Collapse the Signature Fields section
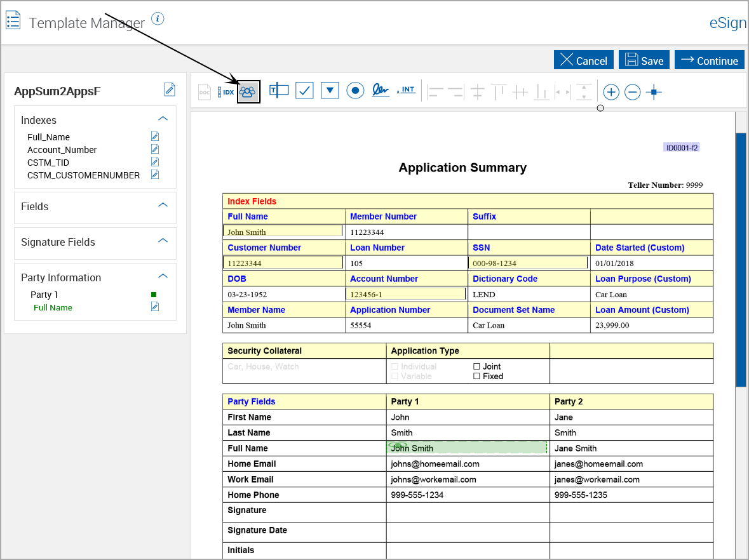This screenshot has width=749, height=560. click(163, 240)
